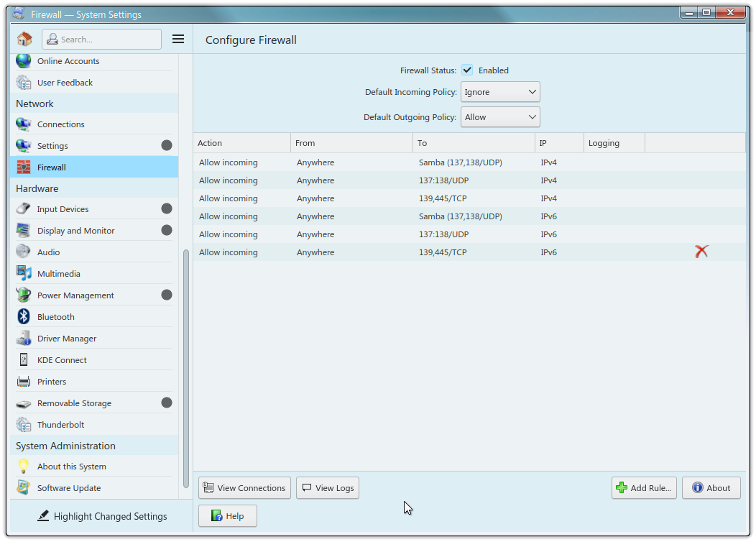Image resolution: width=756 pixels, height=542 pixels.
Task: Click the red delete rule icon
Action: pyautogui.click(x=701, y=252)
